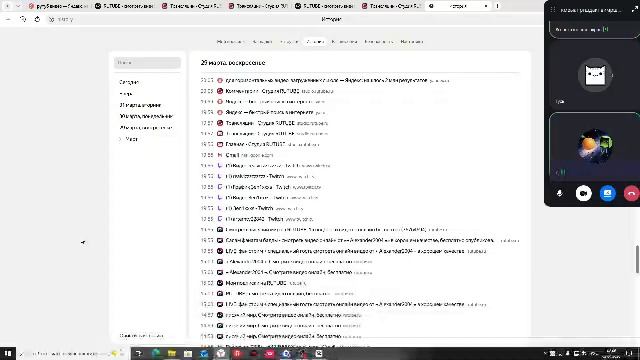Mute microphone in the call panel
The height and width of the screenshot is (360, 640).
[560, 193]
